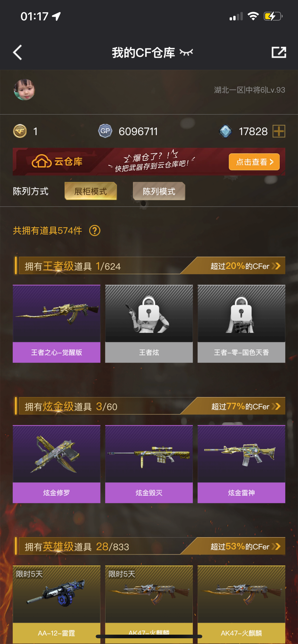The width and height of the screenshot is (298, 644).
Task: Expand the 英雄级道具 ranking arrow
Action: click(x=276, y=546)
